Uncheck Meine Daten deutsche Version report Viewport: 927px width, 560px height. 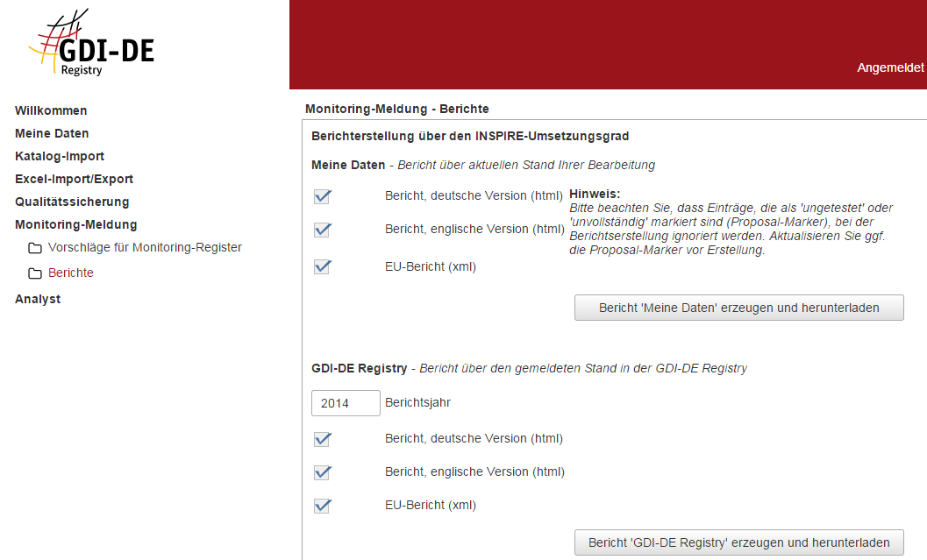(x=322, y=196)
